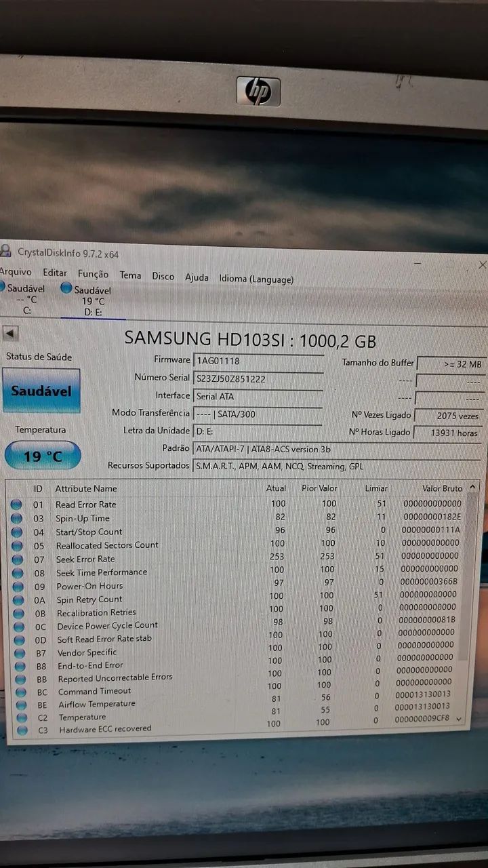Click the Recursos Suportados field
Screen dimensions: 488x868
(x=338, y=467)
